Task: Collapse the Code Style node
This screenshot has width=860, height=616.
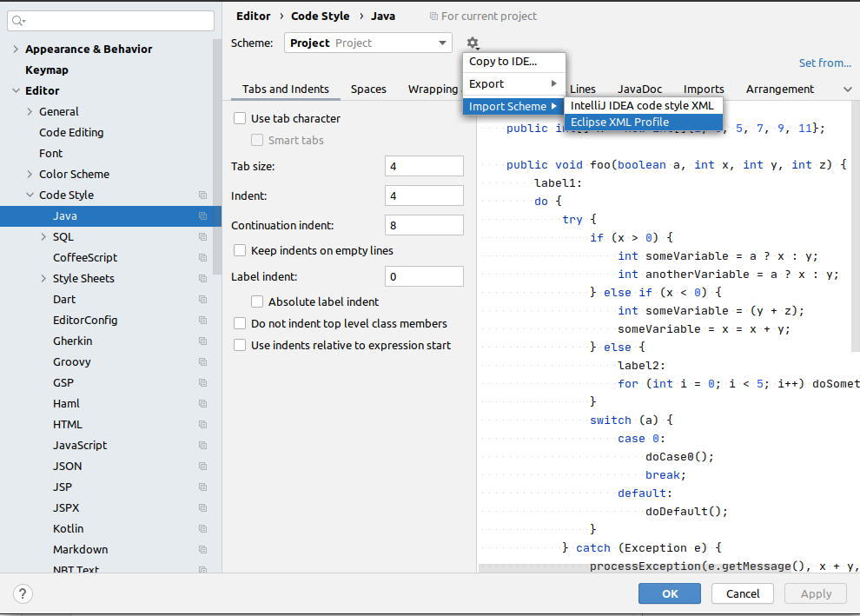Action: click(30, 195)
